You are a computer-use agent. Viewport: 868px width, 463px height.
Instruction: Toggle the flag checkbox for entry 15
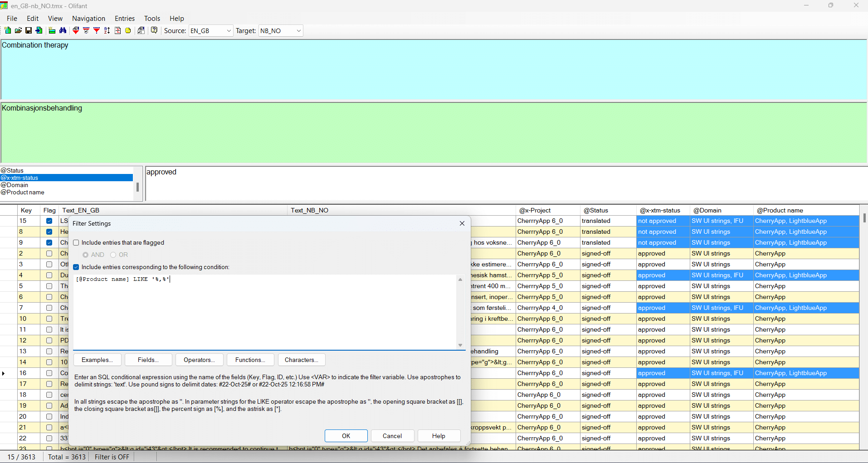pyautogui.click(x=49, y=221)
